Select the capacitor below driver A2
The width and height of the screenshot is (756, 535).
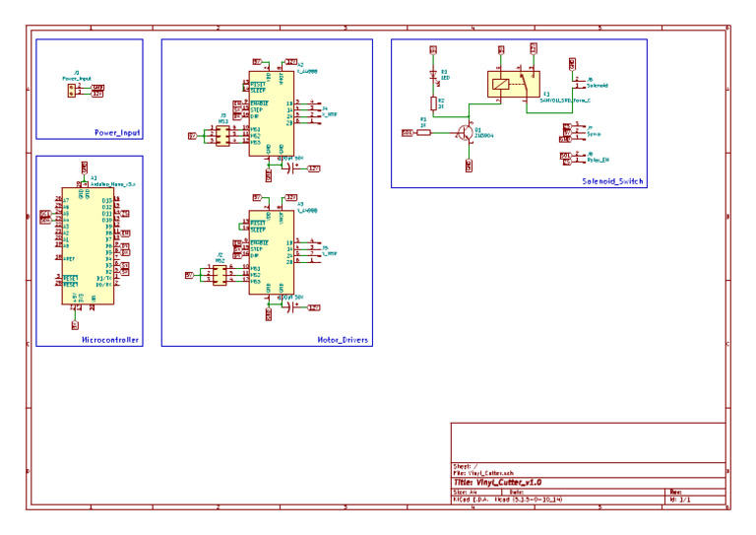click(x=289, y=168)
